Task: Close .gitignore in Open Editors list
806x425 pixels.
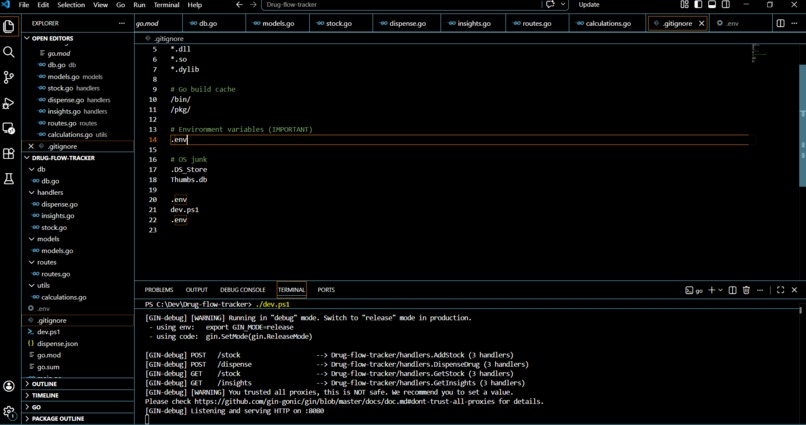Action: pyautogui.click(x=31, y=146)
